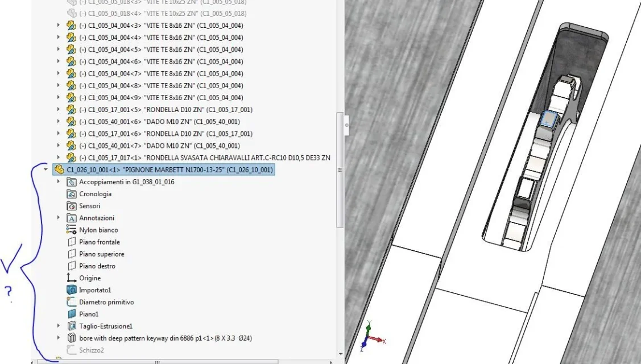Click the Piano frontale plane icon
Viewport: 641px width, 364px height.
point(72,242)
